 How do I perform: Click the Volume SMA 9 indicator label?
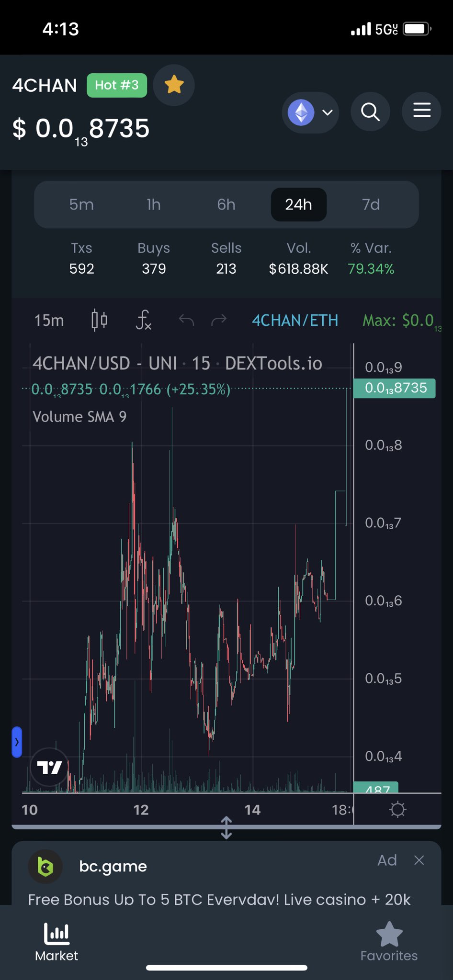click(x=79, y=417)
